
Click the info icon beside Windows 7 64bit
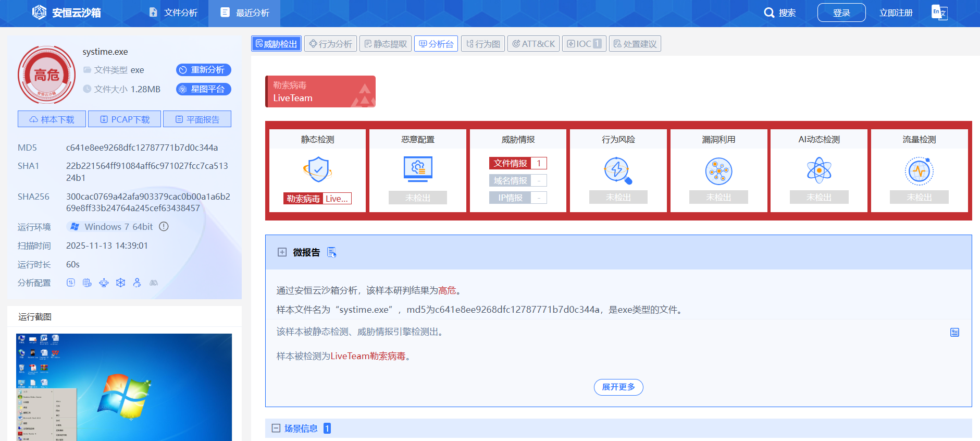(164, 227)
